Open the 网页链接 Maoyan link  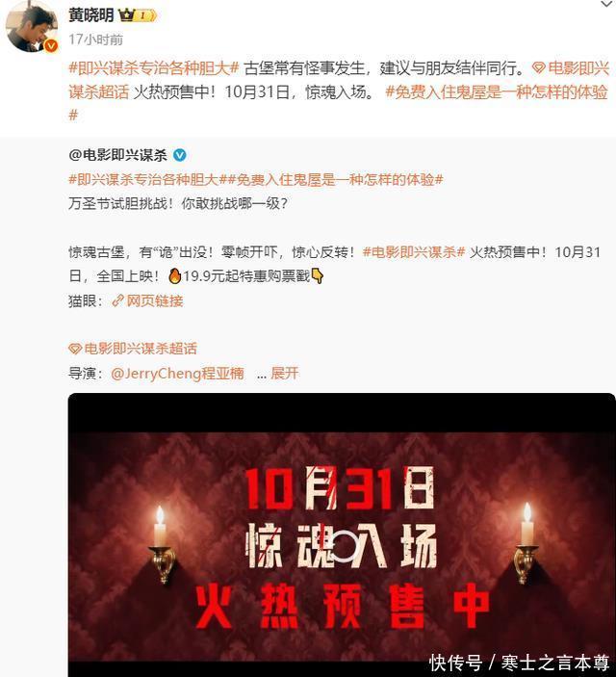coord(147,300)
